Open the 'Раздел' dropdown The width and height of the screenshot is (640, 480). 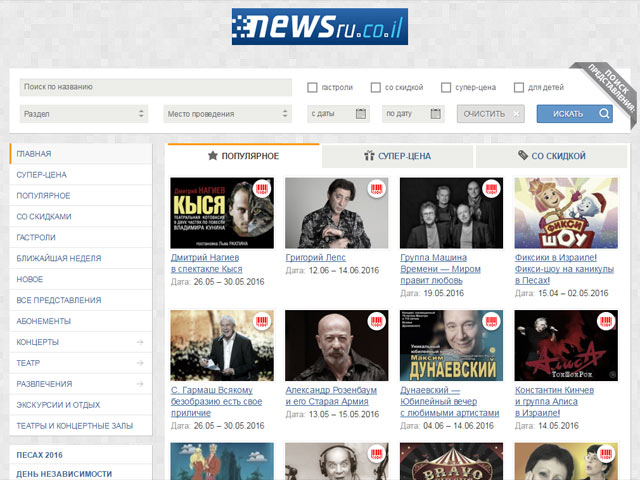84,114
